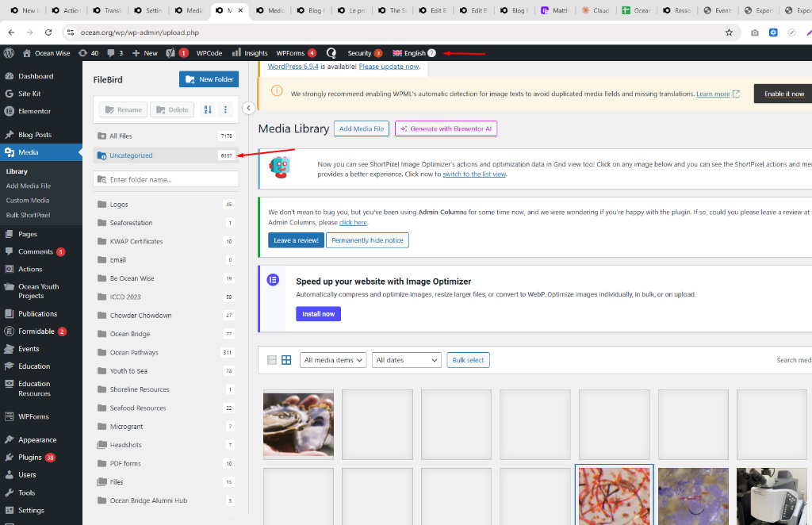812x525 pixels.
Task: Open Add Media File in the Media submenu
Action: (x=29, y=186)
